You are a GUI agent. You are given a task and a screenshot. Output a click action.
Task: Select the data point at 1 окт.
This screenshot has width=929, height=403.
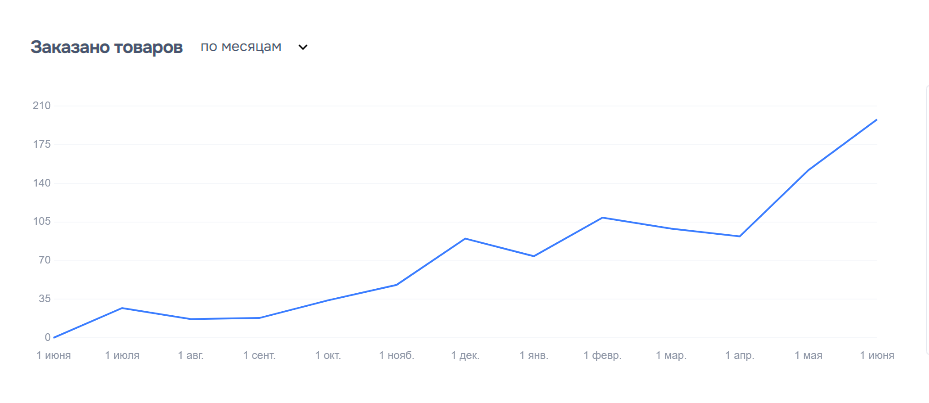click(x=328, y=300)
